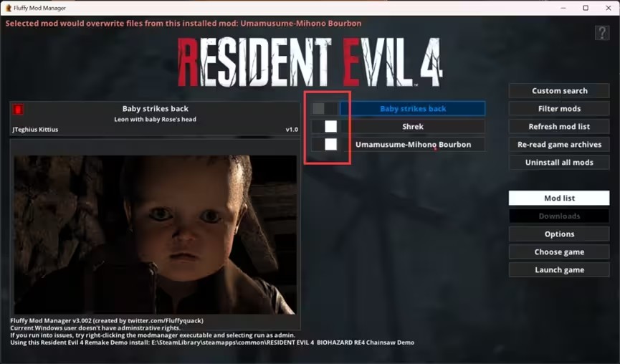Click the Baby strikes back panel title
Viewport: 620px width, 364px height.
tap(156, 109)
